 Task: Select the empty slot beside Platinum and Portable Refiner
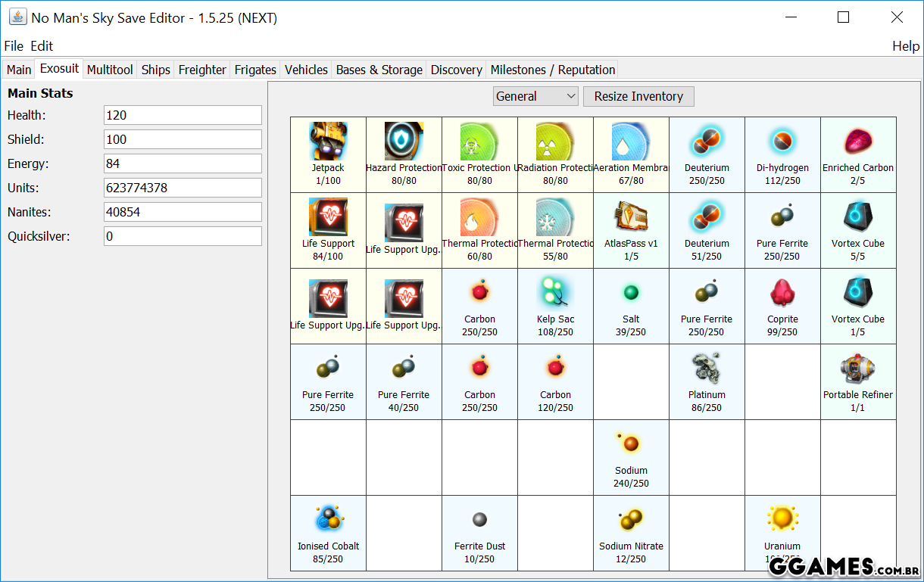click(x=782, y=382)
